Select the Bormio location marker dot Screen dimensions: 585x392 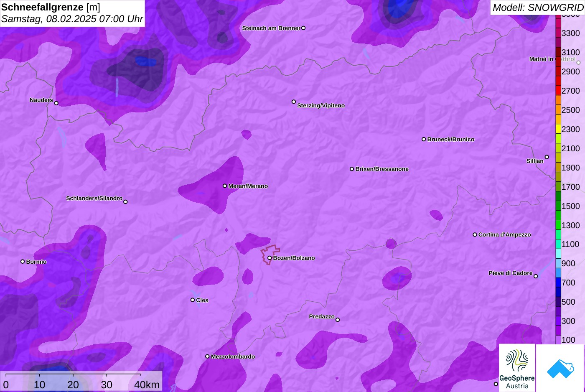coord(23,262)
